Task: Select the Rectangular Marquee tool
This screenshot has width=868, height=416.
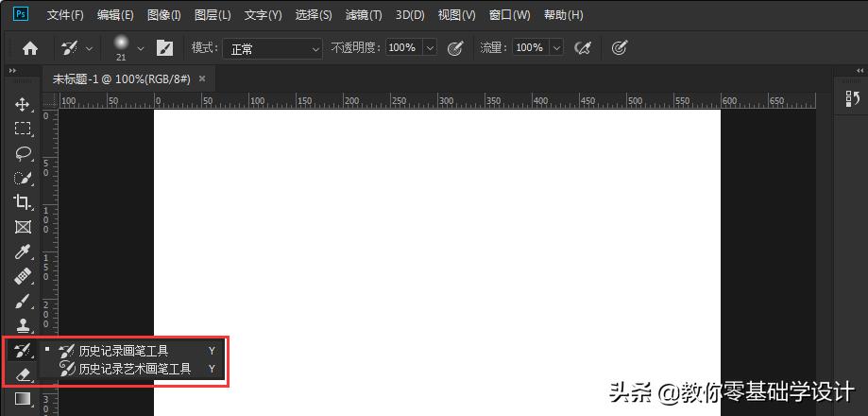Action: [x=22, y=129]
